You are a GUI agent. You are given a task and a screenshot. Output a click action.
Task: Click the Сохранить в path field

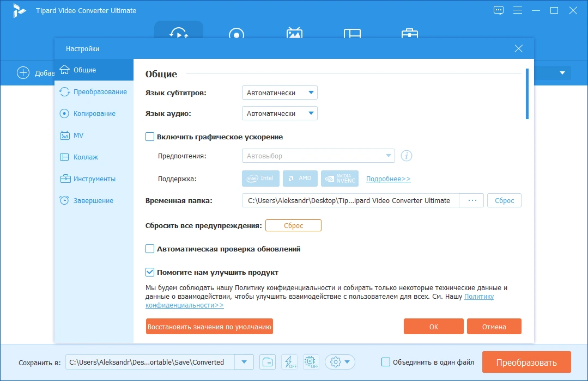point(150,362)
